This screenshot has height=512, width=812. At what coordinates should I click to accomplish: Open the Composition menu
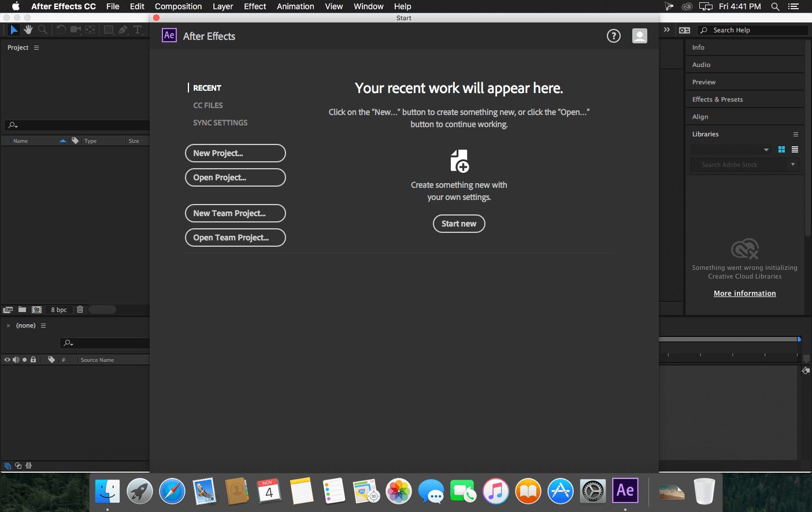(x=179, y=6)
